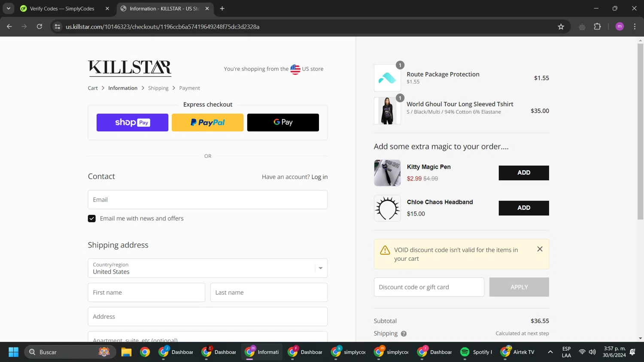Click the Discount code or gift card field
This screenshot has height=362, width=644.
429,287
